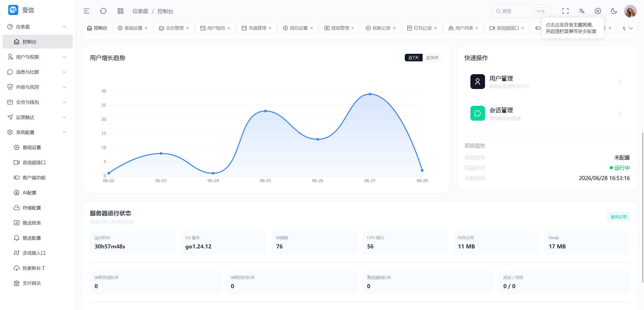The height and width of the screenshot is (310, 644).
Task: Enter fullscreen mode via the fullscreen icon
Action: 565,11
